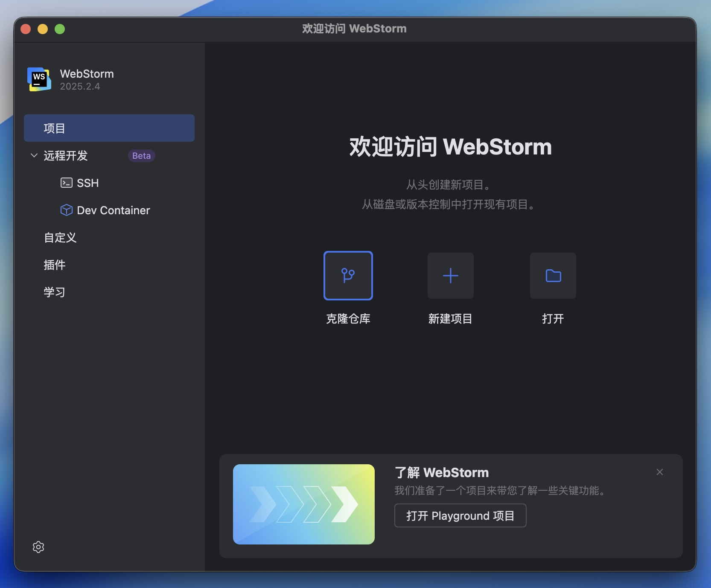Select the Clone Repository (克隆仓库) icon
The height and width of the screenshot is (588, 711).
pyautogui.click(x=348, y=276)
